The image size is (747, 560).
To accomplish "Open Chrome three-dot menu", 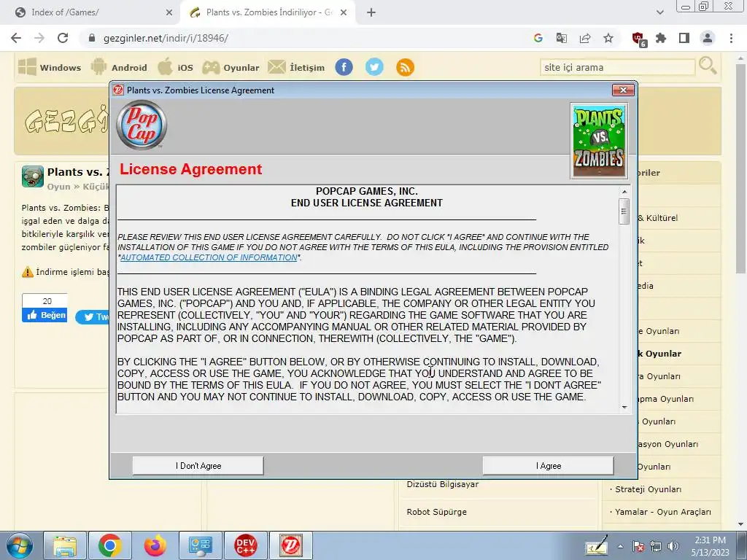I will click(731, 38).
